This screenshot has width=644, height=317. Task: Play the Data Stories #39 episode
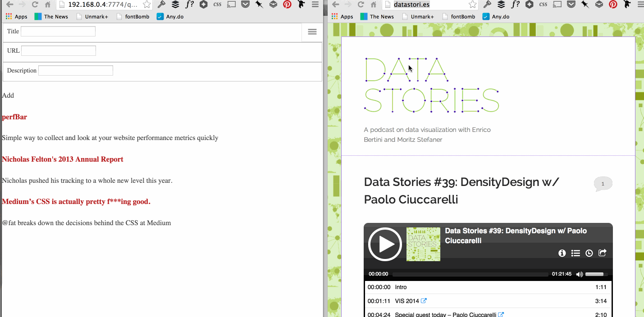click(385, 244)
